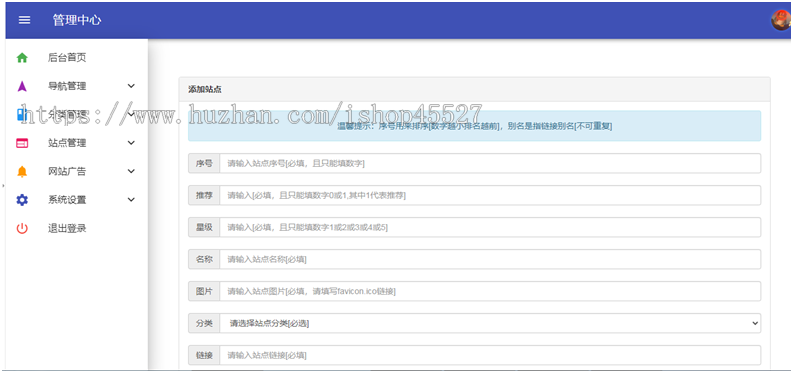This screenshot has width=793, height=373.
Task: Click the red power logout icon
Action: [x=22, y=228]
